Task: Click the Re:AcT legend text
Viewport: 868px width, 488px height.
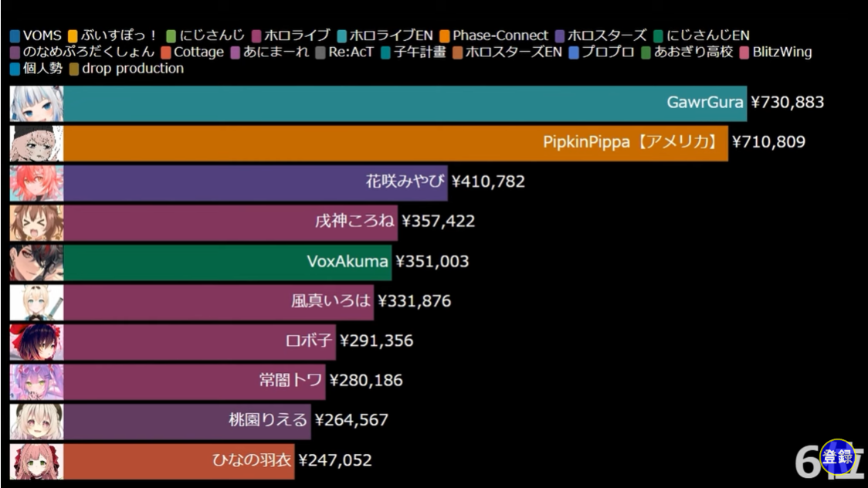Action: [351, 53]
